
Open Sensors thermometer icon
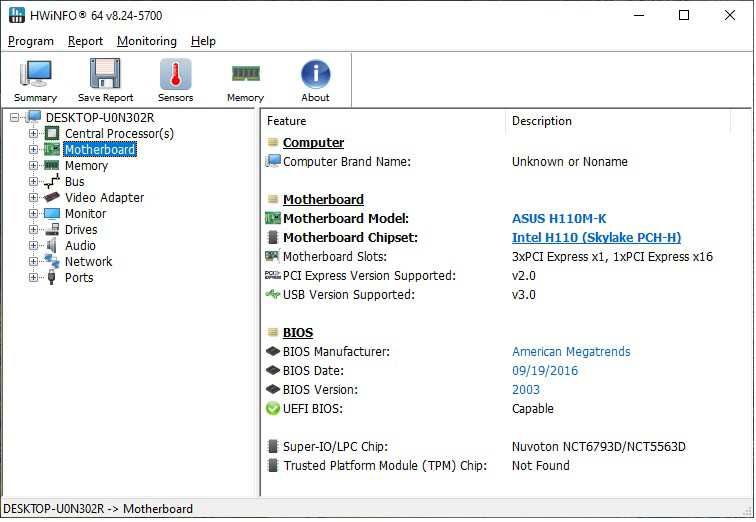[x=176, y=74]
